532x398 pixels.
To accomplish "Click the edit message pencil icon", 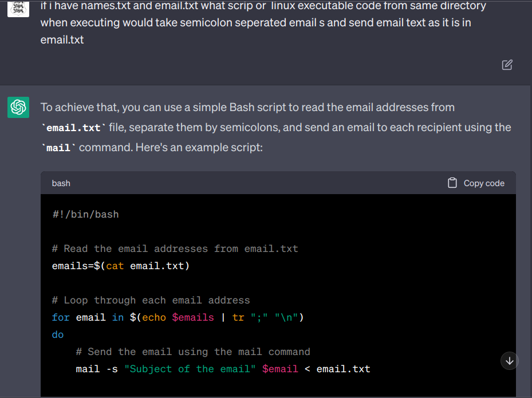I will tap(507, 65).
